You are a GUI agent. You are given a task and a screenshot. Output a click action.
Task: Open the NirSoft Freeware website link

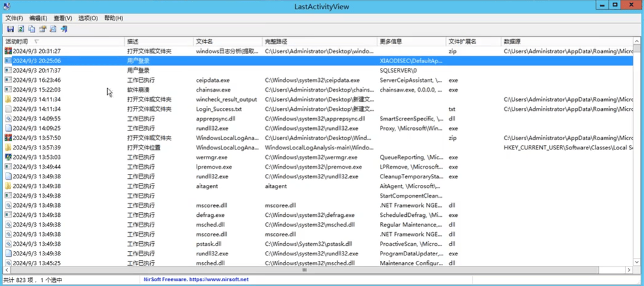click(x=196, y=280)
